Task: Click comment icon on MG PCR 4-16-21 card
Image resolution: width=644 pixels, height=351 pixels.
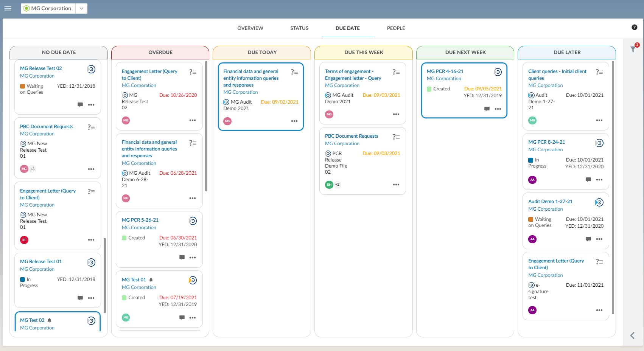Action: click(487, 109)
